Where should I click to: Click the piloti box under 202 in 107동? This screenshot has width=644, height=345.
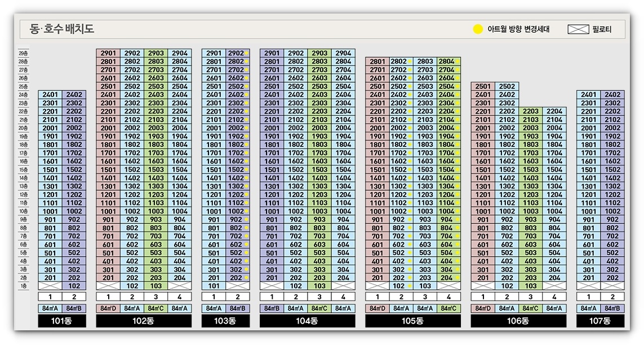612,286
